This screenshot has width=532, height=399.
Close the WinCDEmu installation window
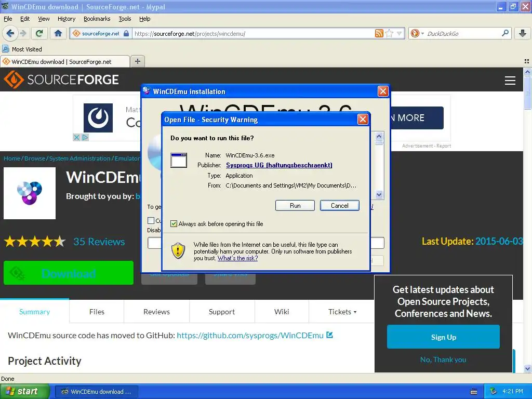[383, 91]
